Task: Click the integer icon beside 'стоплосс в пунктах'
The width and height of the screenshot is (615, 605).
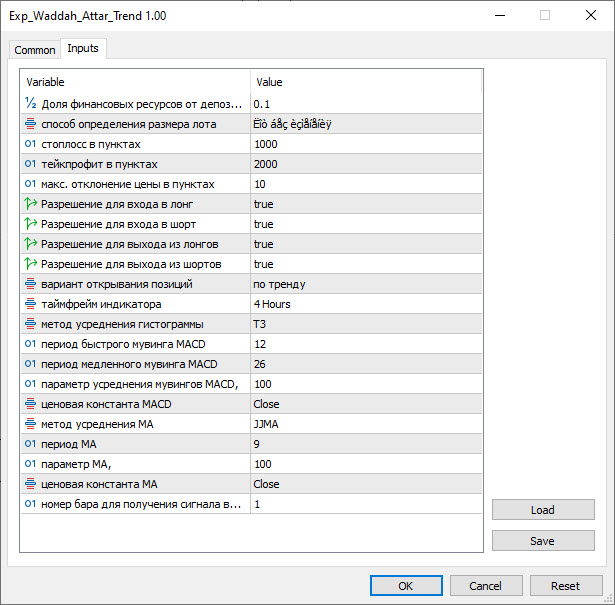Action: point(30,144)
